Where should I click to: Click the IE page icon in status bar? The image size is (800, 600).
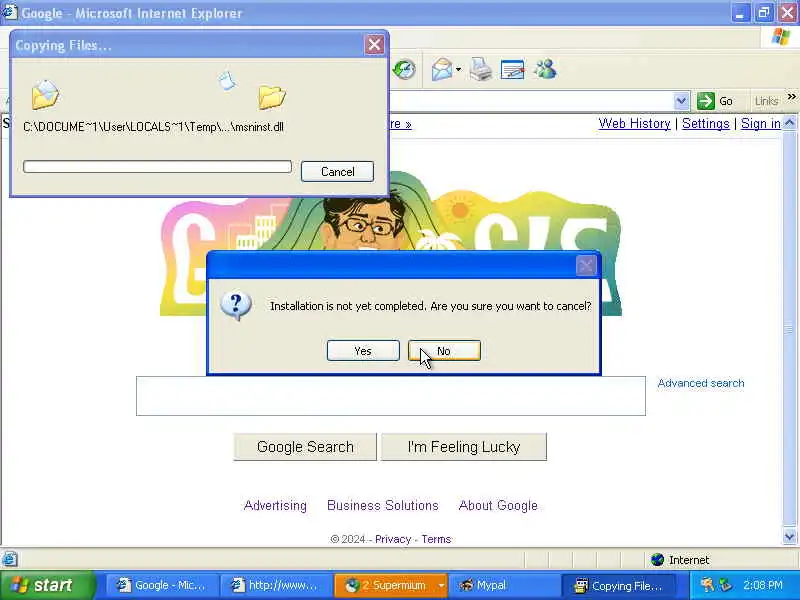pos(10,560)
